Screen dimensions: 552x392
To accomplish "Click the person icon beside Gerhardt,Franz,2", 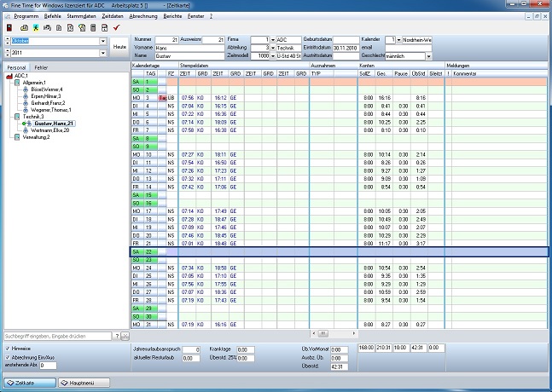I will coord(26,103).
